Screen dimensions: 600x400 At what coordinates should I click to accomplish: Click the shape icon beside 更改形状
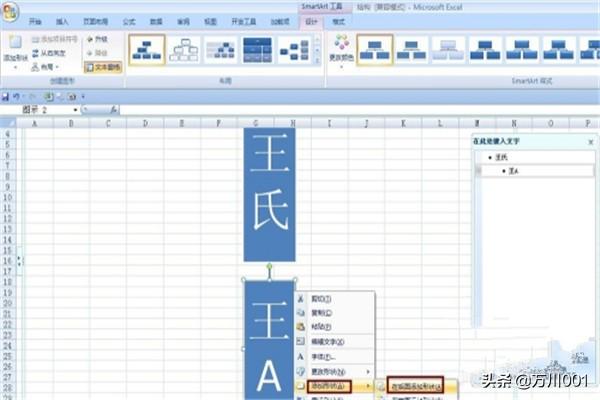pyautogui.click(x=301, y=371)
